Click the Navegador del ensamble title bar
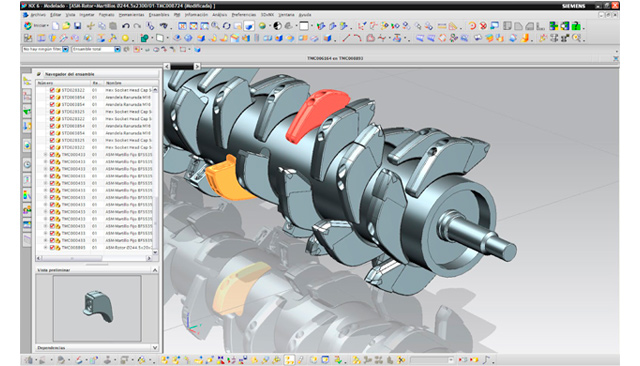 point(98,74)
